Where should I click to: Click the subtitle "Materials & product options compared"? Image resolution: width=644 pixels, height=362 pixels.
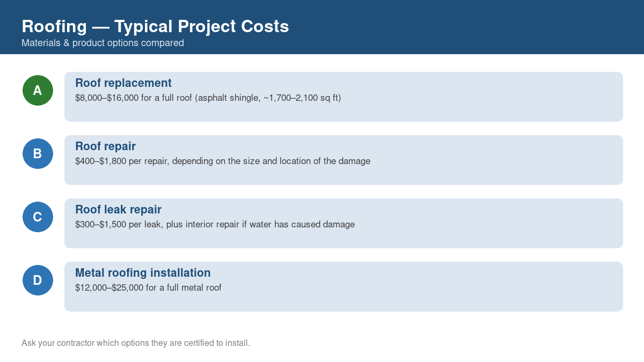pyautogui.click(x=103, y=43)
